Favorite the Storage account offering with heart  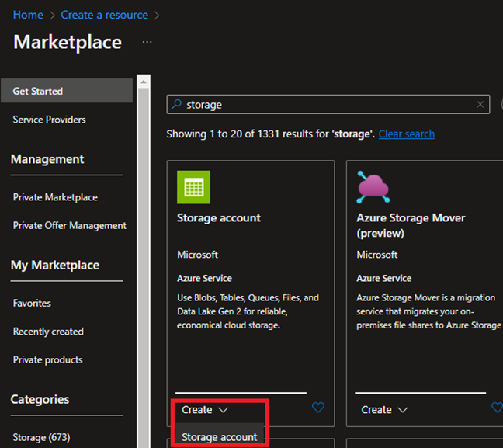tap(317, 408)
